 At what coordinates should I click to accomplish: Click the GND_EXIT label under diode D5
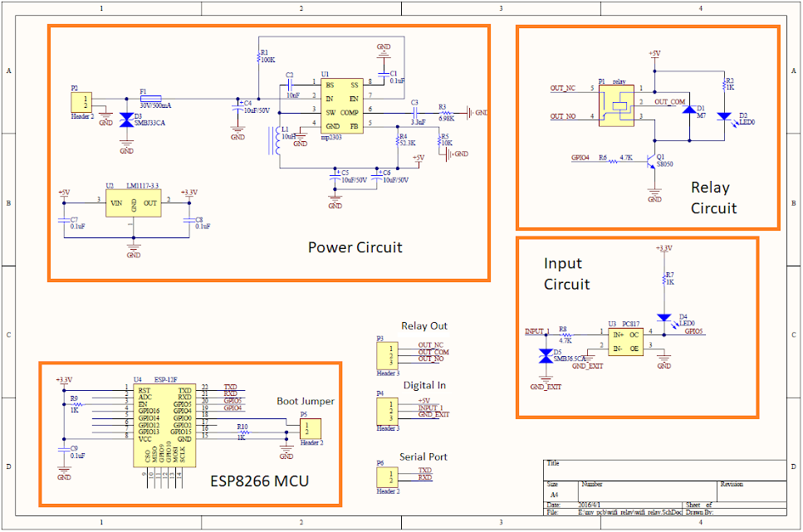(x=546, y=387)
